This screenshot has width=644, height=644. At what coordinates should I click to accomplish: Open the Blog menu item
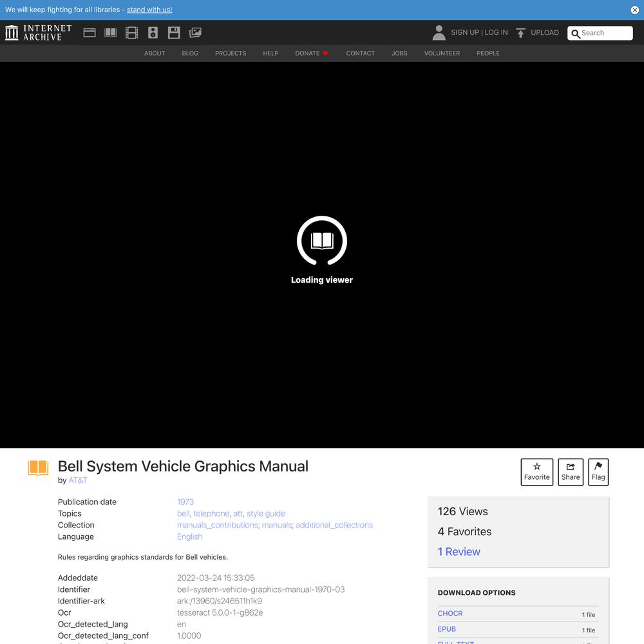[x=190, y=53]
